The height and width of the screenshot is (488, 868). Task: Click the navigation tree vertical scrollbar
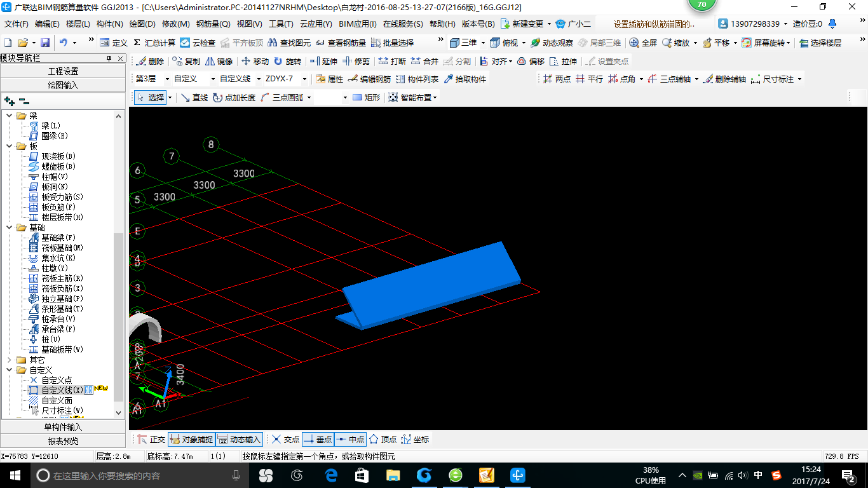[119, 316]
